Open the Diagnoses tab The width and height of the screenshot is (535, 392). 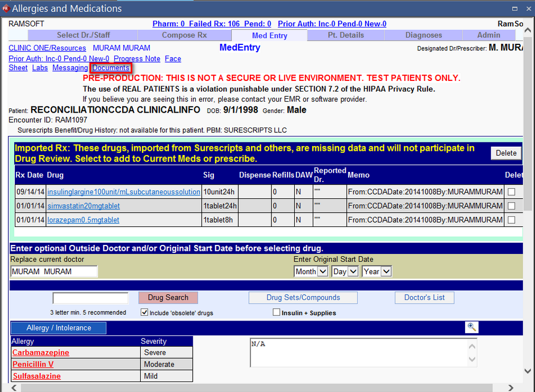click(423, 35)
